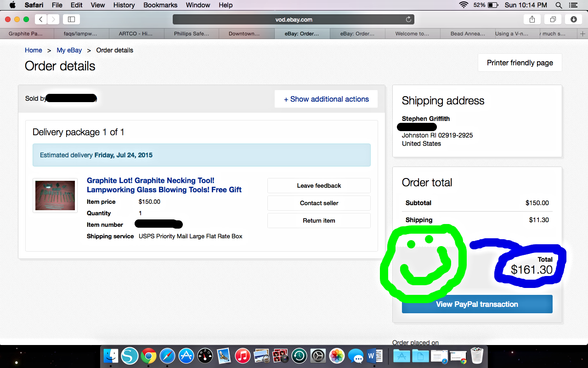
Task: Open the Apple menu
Action: (x=12, y=5)
